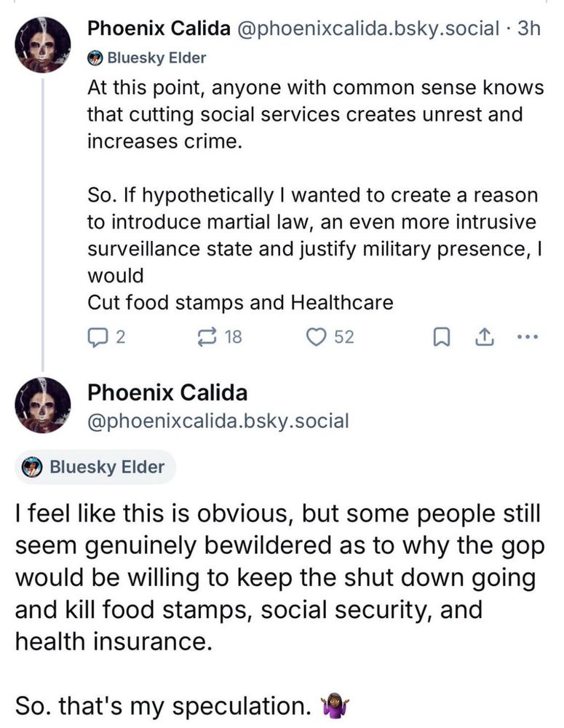Like the first post with heart icon
Viewport: 564px width, 728px height.
coord(317,337)
